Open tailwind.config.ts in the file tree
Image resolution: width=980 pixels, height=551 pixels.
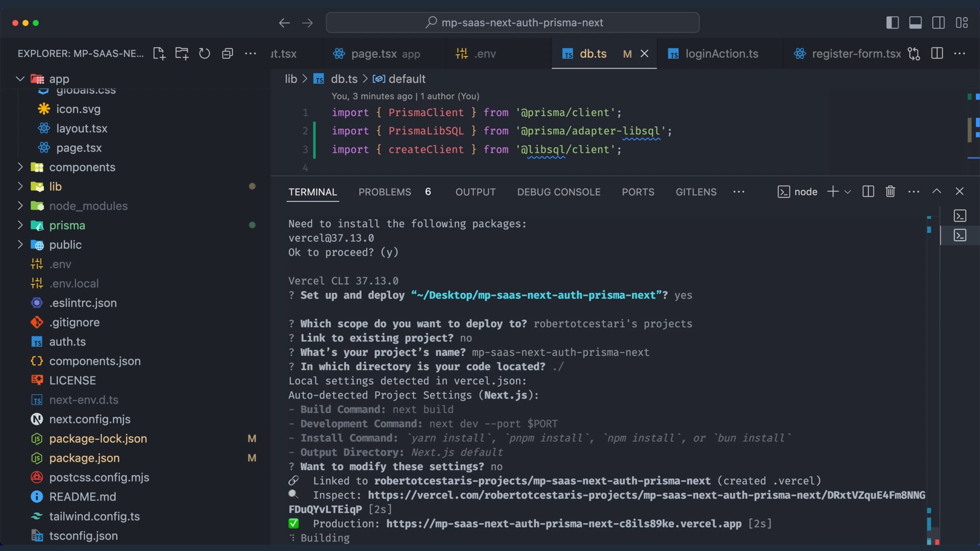[94, 516]
